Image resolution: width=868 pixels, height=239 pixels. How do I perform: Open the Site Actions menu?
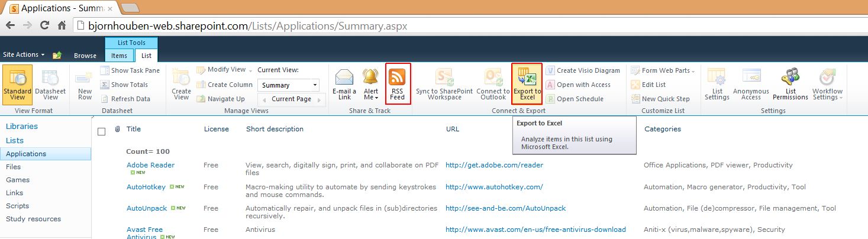tap(24, 54)
